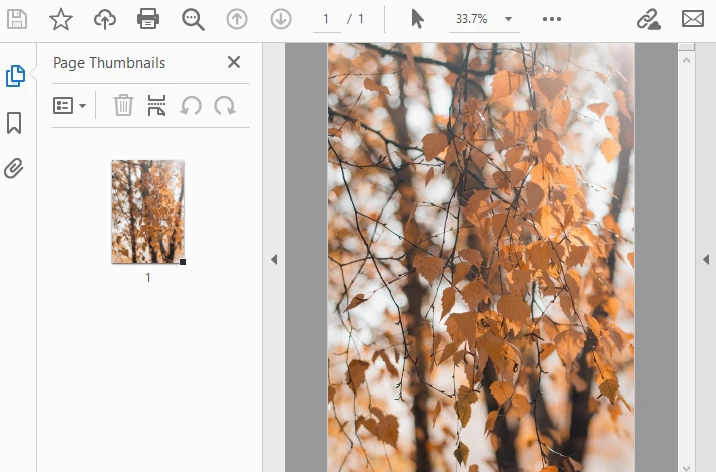Upload file to cloud icon

pyautogui.click(x=105, y=19)
